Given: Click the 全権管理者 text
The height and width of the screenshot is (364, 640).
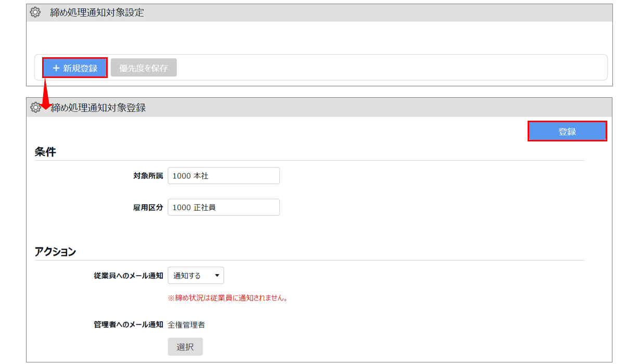Looking at the screenshot, I should pyautogui.click(x=186, y=325).
